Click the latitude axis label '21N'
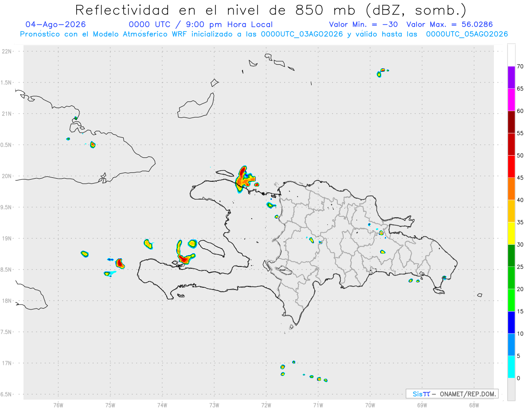The width and height of the screenshot is (532, 411). click(x=8, y=114)
